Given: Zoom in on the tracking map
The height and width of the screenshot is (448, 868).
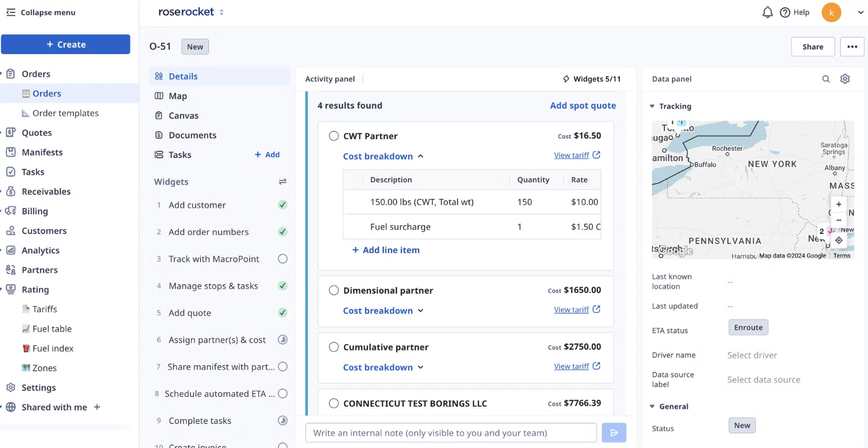Looking at the screenshot, I should coord(838,204).
